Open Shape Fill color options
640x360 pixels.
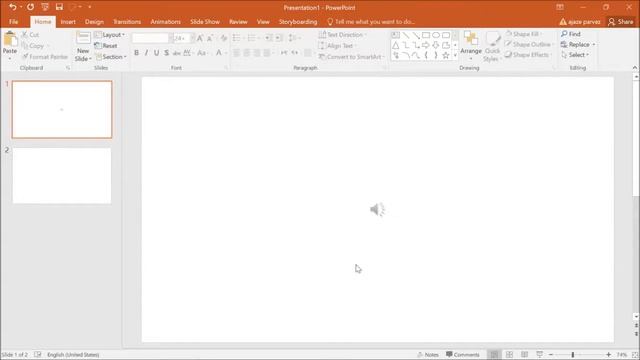524,34
